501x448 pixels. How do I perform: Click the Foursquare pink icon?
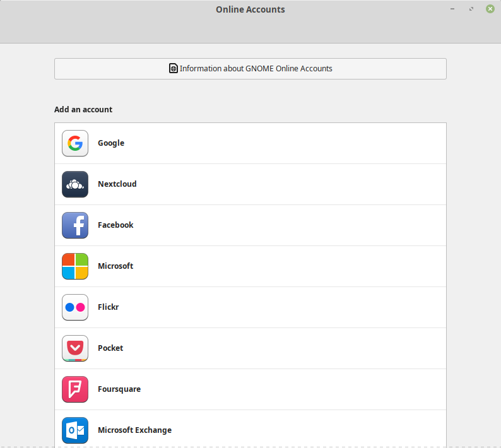tap(75, 389)
